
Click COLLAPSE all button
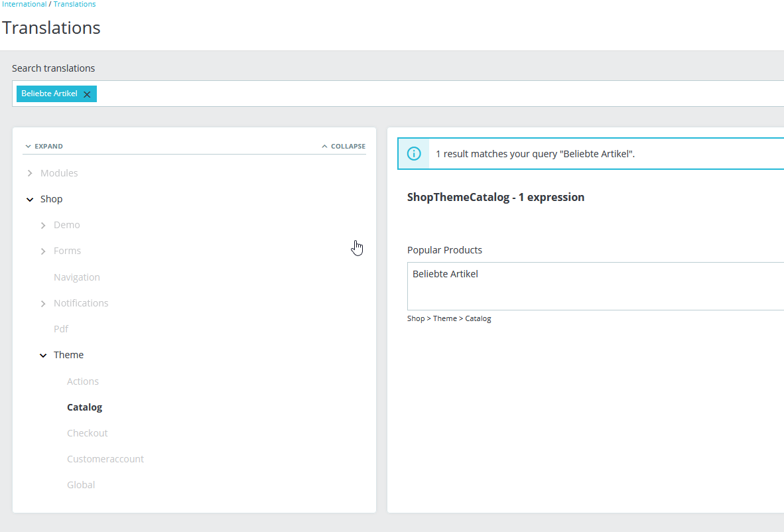coord(344,146)
